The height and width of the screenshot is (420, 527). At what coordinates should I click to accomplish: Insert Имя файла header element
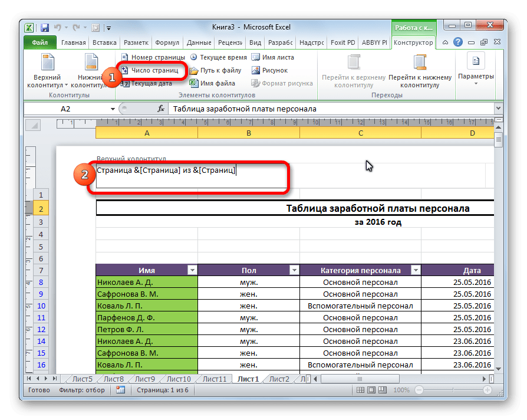tap(212, 83)
